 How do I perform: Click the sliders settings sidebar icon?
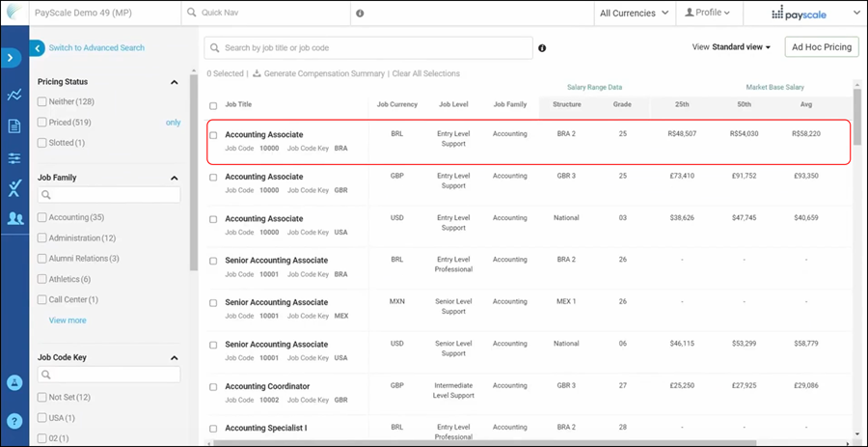(x=14, y=157)
